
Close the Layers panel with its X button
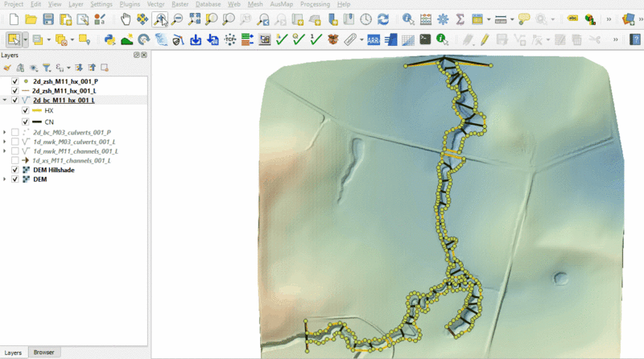pos(143,55)
